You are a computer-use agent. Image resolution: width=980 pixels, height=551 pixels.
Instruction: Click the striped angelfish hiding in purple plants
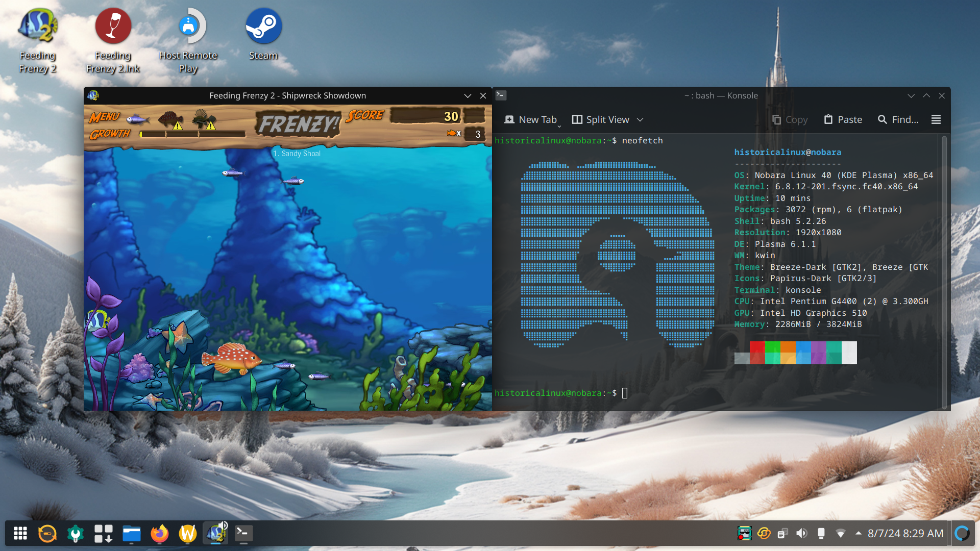pos(97,320)
